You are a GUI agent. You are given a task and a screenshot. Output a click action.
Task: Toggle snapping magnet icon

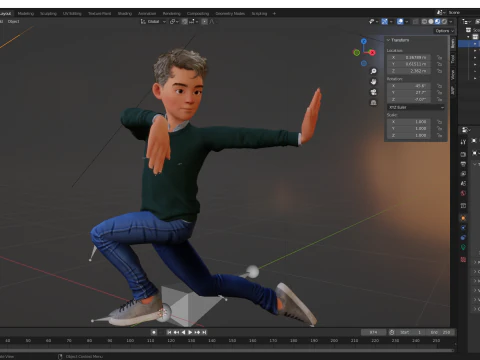point(184,21)
